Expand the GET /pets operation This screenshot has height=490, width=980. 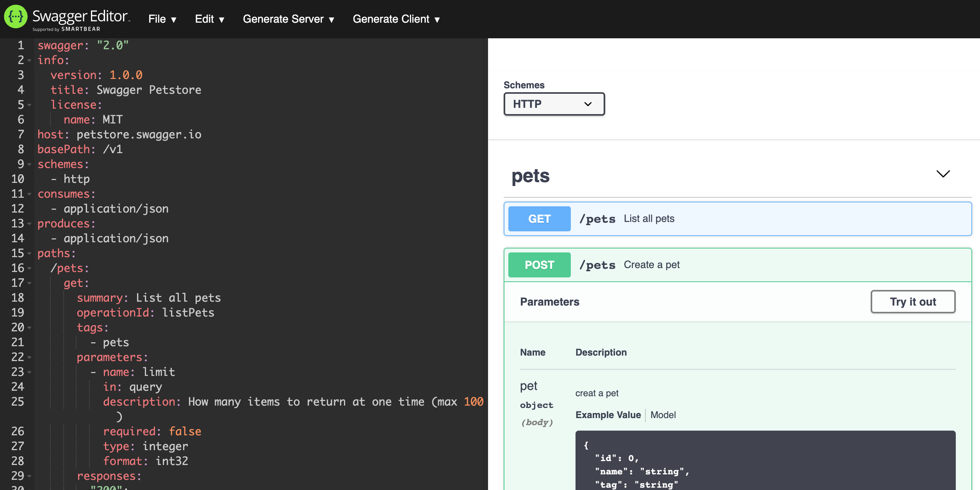[x=738, y=219]
